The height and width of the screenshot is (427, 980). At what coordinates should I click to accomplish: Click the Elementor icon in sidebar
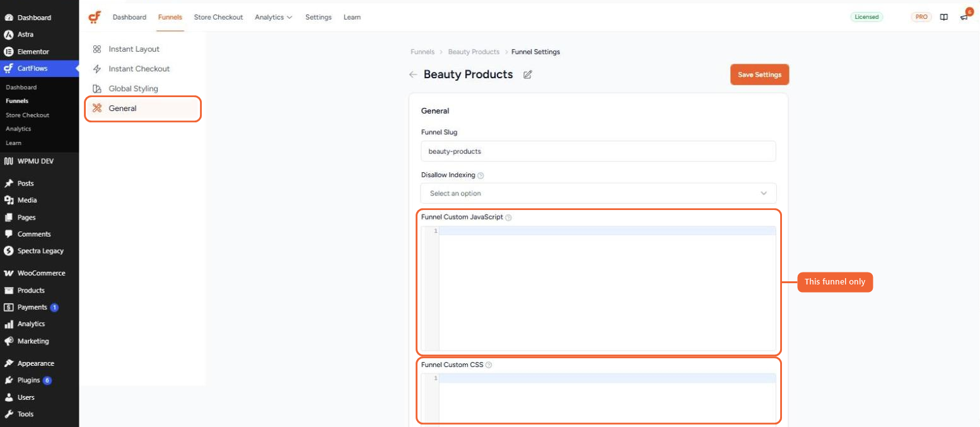coord(9,52)
